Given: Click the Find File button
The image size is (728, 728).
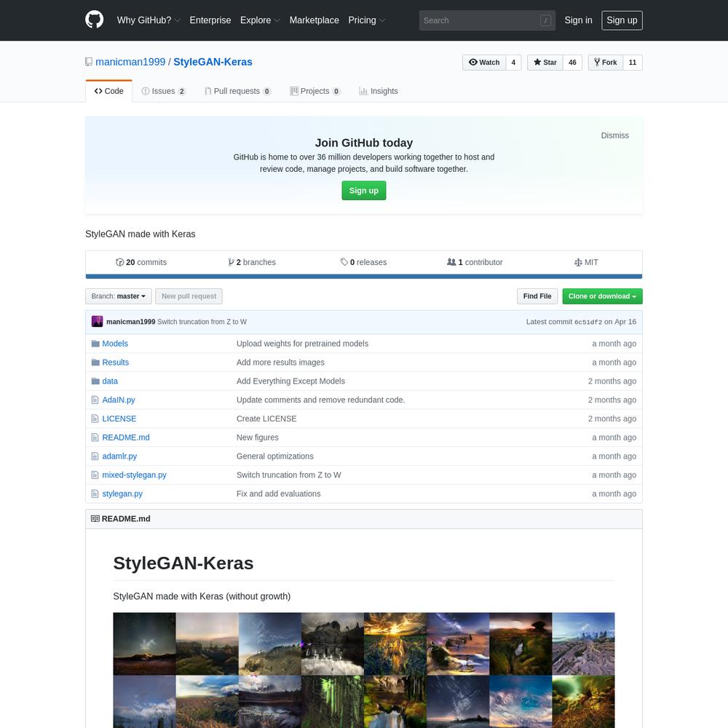Looking at the screenshot, I should pos(537,296).
